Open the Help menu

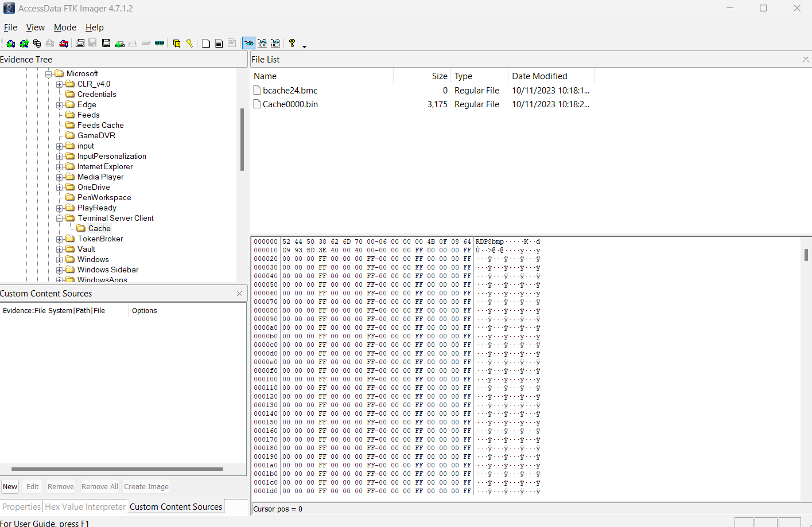coord(95,28)
